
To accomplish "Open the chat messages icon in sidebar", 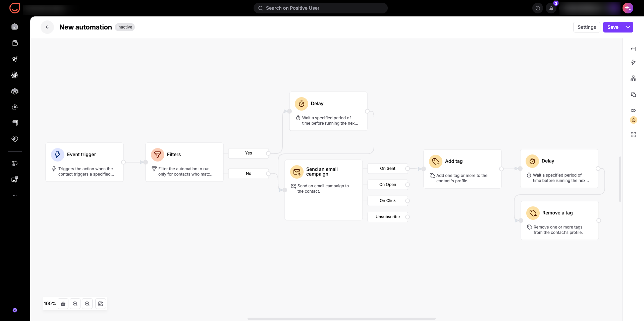I will [15, 180].
